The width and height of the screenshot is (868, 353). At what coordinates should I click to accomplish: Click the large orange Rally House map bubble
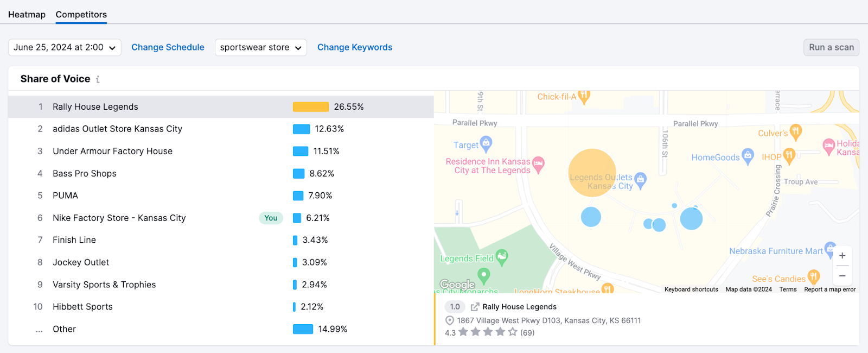click(592, 172)
